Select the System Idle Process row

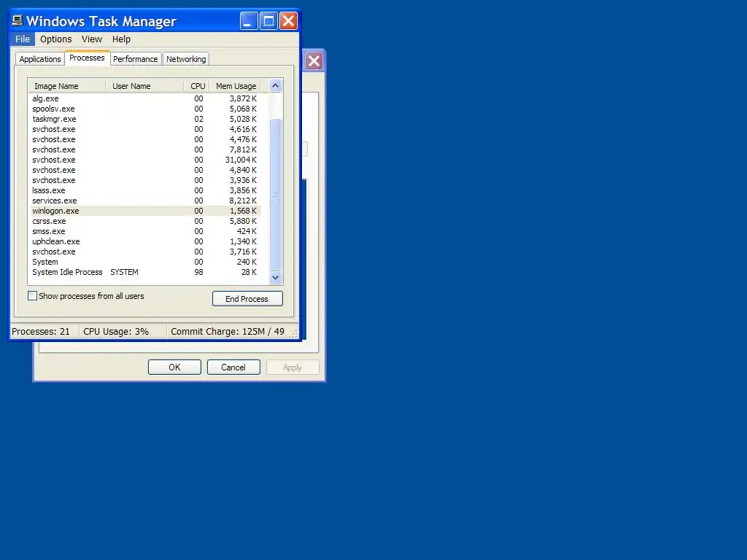(145, 273)
